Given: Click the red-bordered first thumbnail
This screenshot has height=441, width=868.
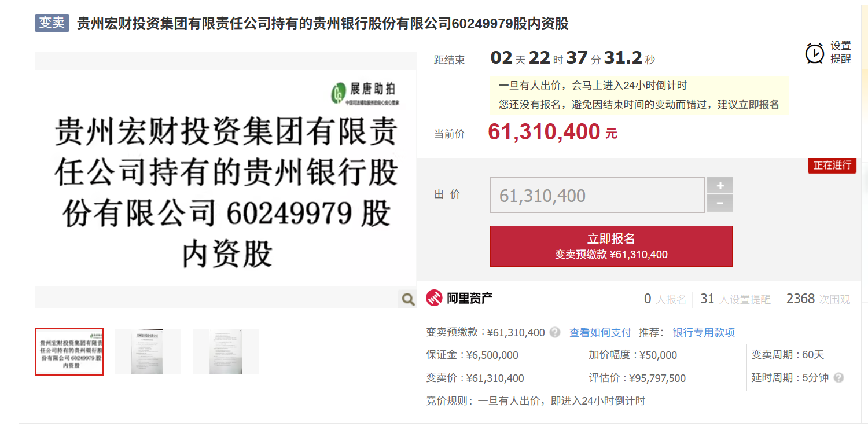Looking at the screenshot, I should coord(69,351).
